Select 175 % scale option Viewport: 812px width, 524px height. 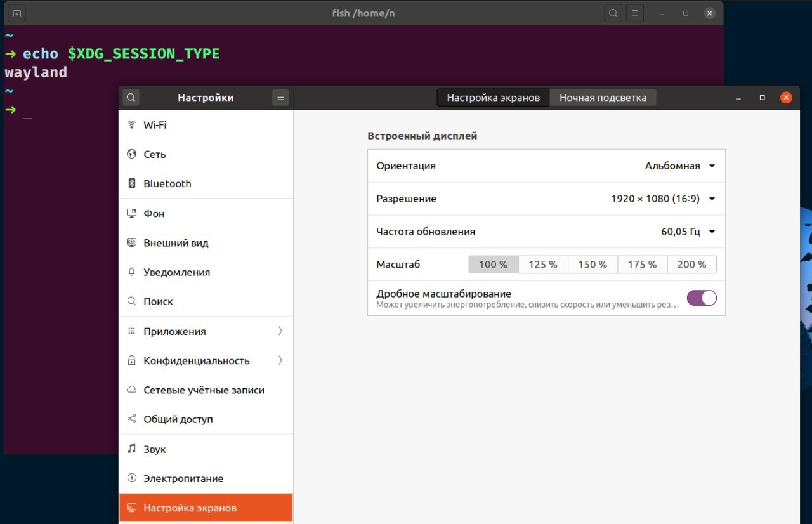[x=642, y=265]
